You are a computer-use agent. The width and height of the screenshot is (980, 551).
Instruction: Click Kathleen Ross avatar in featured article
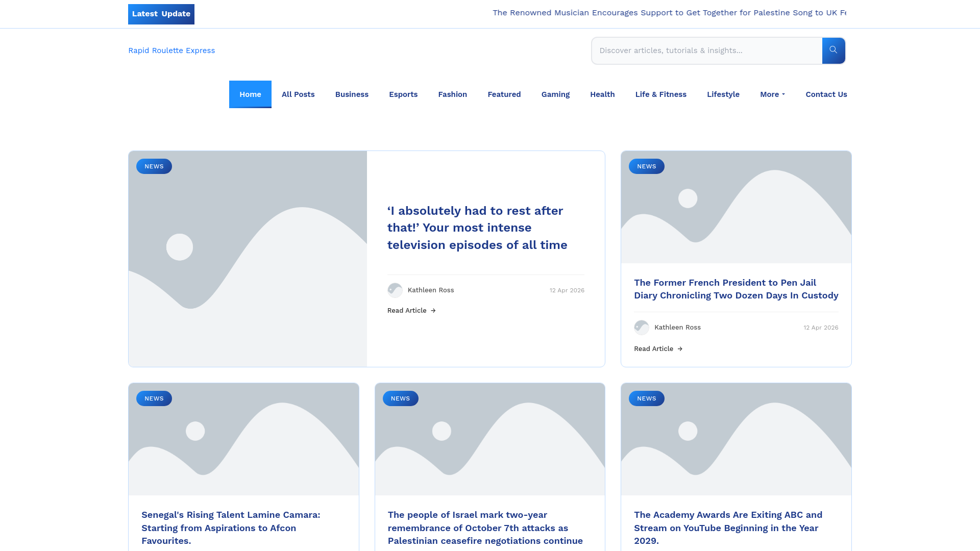pyautogui.click(x=395, y=290)
